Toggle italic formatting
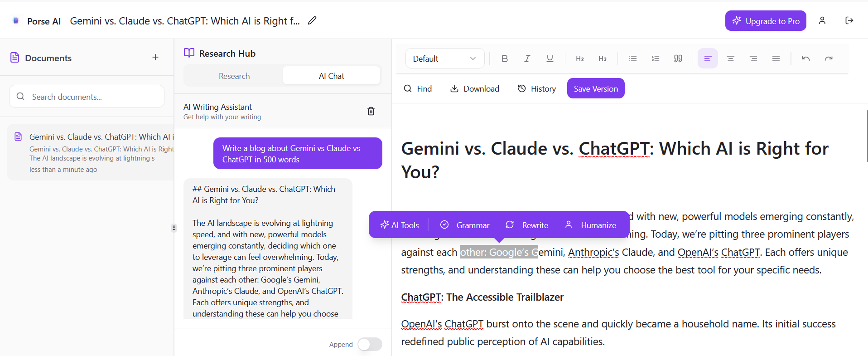 click(x=527, y=59)
